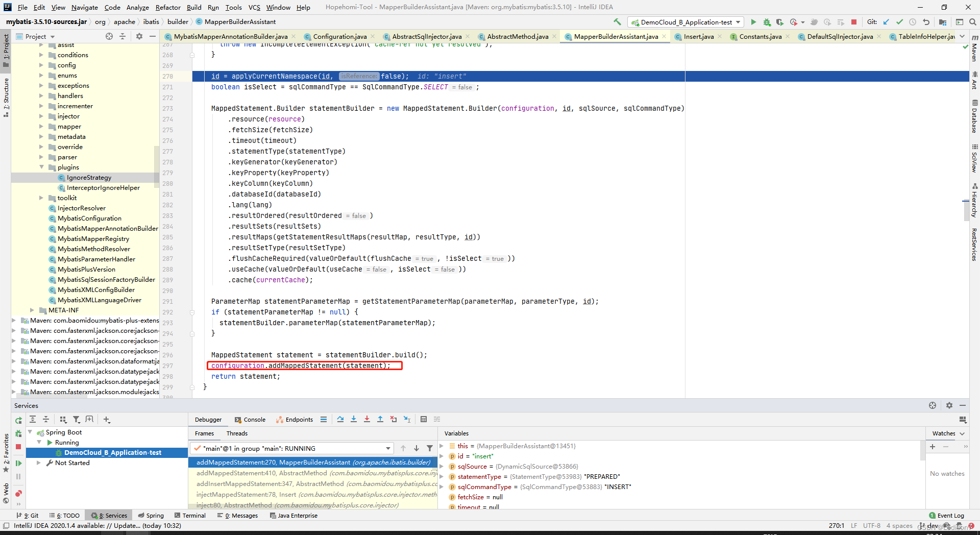Click the Git rollback undo arrow icon
Image resolution: width=980 pixels, height=535 pixels.
pos(926,22)
